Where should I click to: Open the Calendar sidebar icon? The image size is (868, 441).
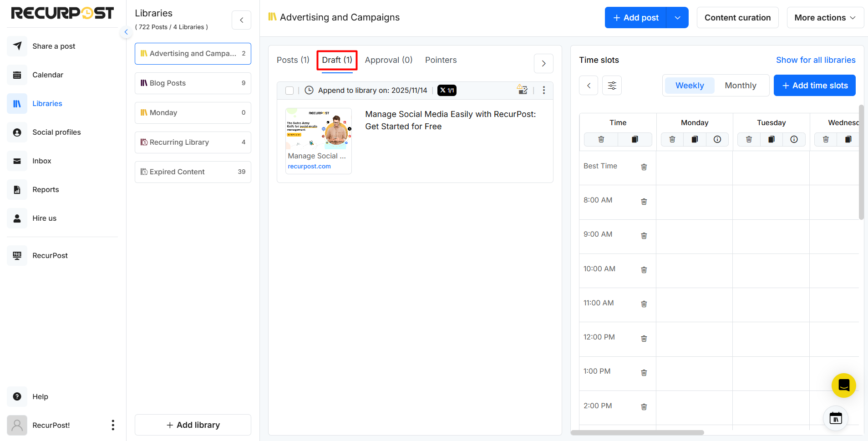[17, 75]
